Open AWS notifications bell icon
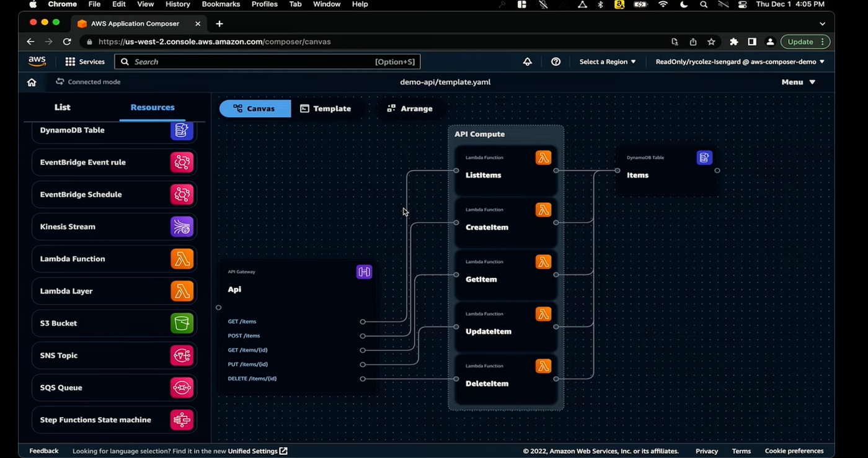The width and height of the screenshot is (868, 458). coord(528,61)
